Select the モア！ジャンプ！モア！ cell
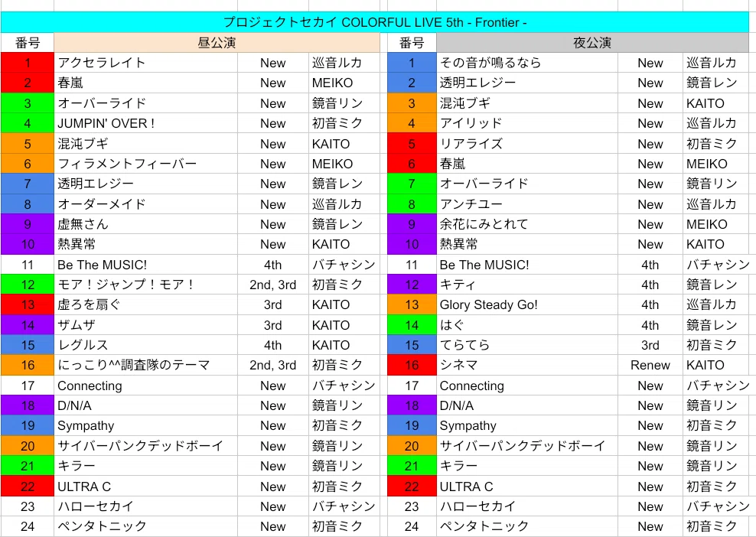The width and height of the screenshot is (756, 537). tap(145, 285)
